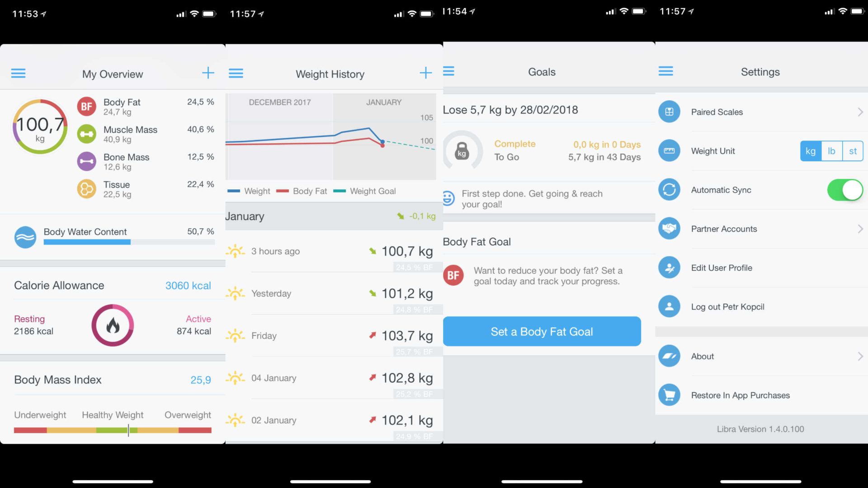868x488 pixels.
Task: Click the Paired Scales icon in Settings
Action: pos(669,112)
